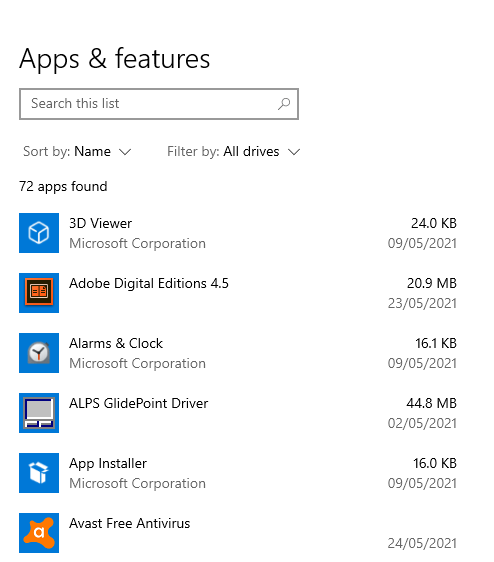This screenshot has height=562, width=494.
Task: Click the 44.8 MB size of ALPS driver
Action: pyautogui.click(x=431, y=404)
